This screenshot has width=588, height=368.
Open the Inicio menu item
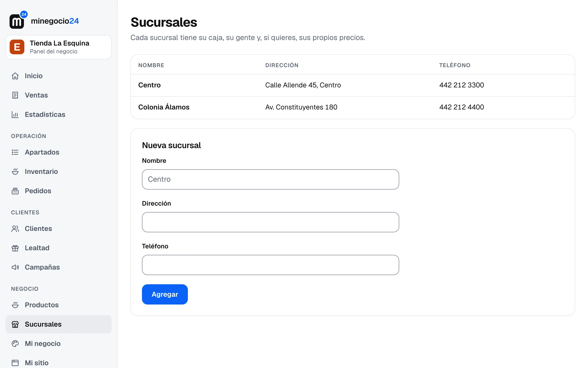pos(59,76)
